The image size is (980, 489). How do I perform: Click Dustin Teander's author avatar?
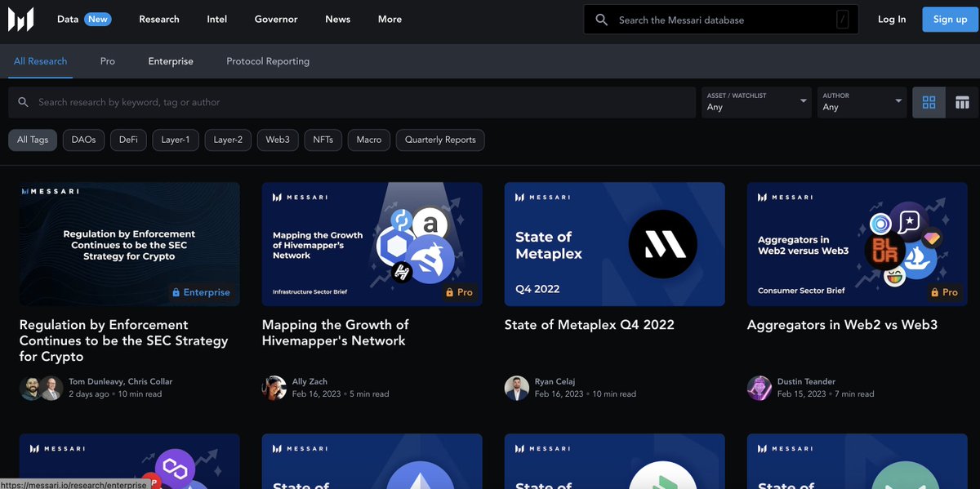click(x=759, y=389)
